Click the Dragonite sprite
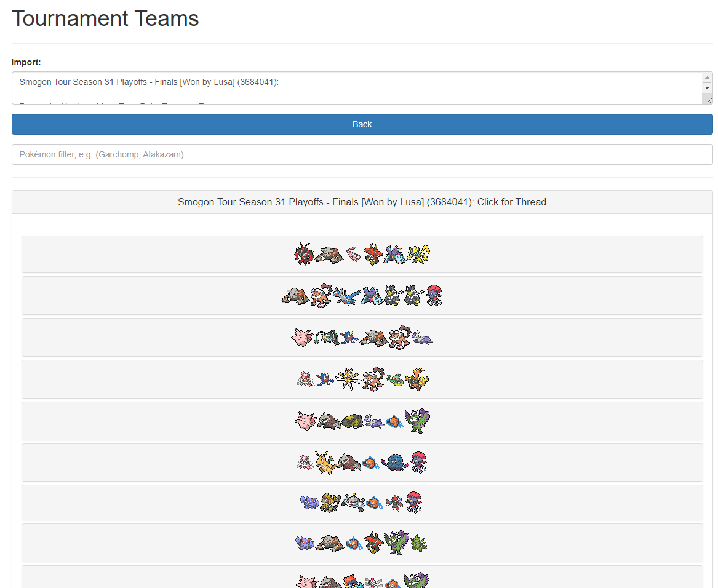Screen dimensions: 718x588 pos(326,463)
